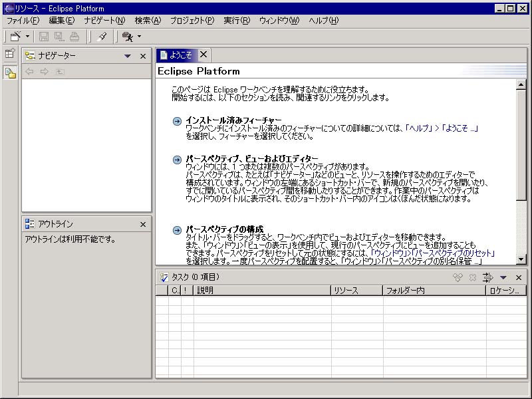This screenshot has height=399, width=532.
Task: Open the New wizard dropdown arrow
Action: [27, 37]
